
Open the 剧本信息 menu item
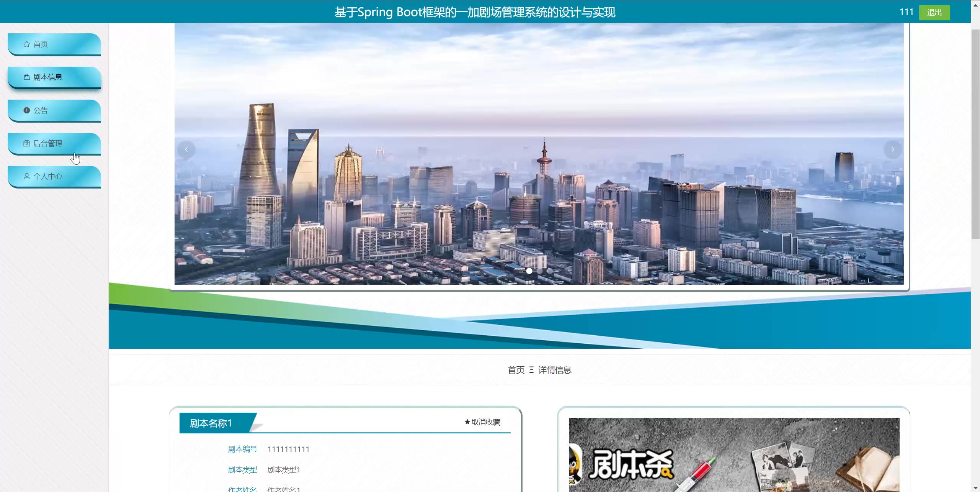(x=54, y=77)
